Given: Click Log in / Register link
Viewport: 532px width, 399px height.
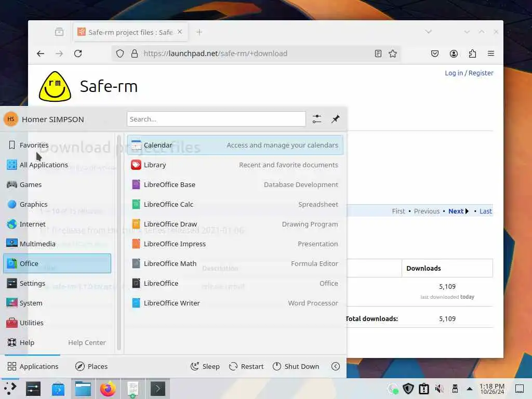Looking at the screenshot, I should click(x=469, y=73).
